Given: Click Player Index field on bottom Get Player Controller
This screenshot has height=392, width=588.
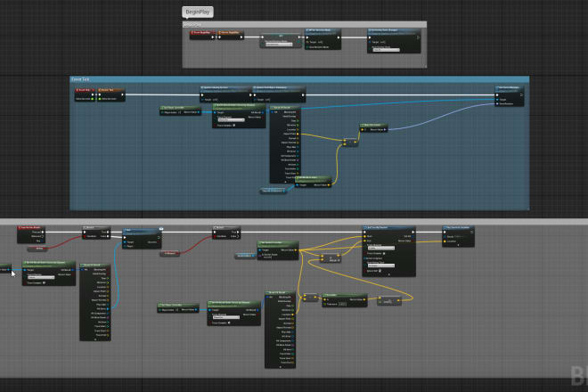Looking at the screenshot, I should (x=178, y=310).
